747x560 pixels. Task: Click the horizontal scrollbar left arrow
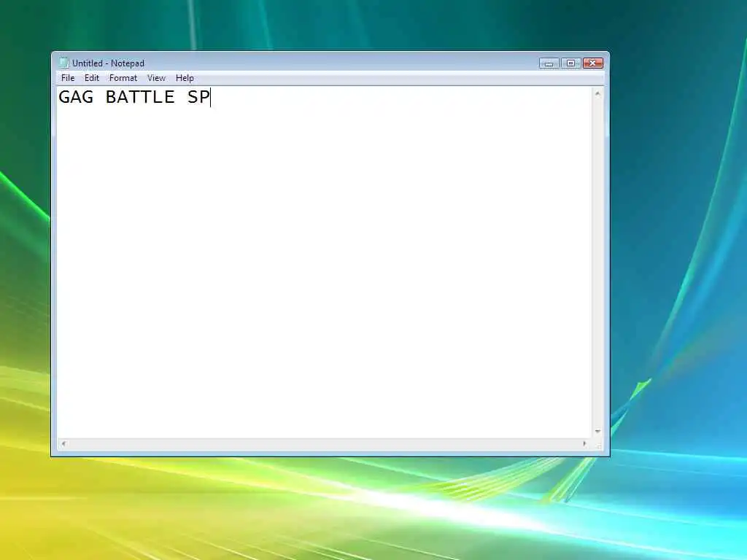[64, 444]
